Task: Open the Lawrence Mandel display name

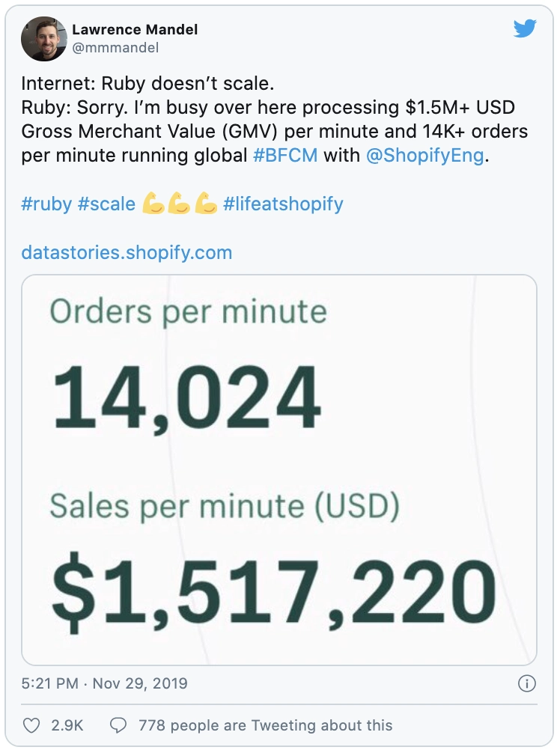Action: point(135,30)
